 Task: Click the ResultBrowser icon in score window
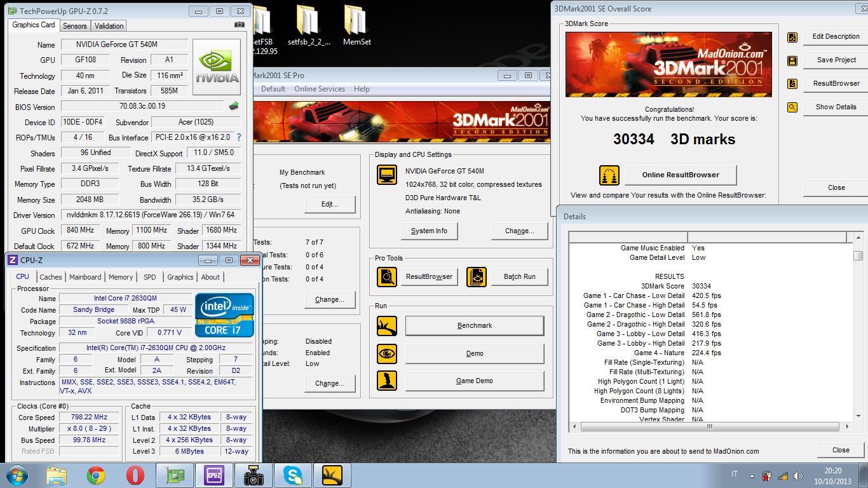click(x=792, y=84)
